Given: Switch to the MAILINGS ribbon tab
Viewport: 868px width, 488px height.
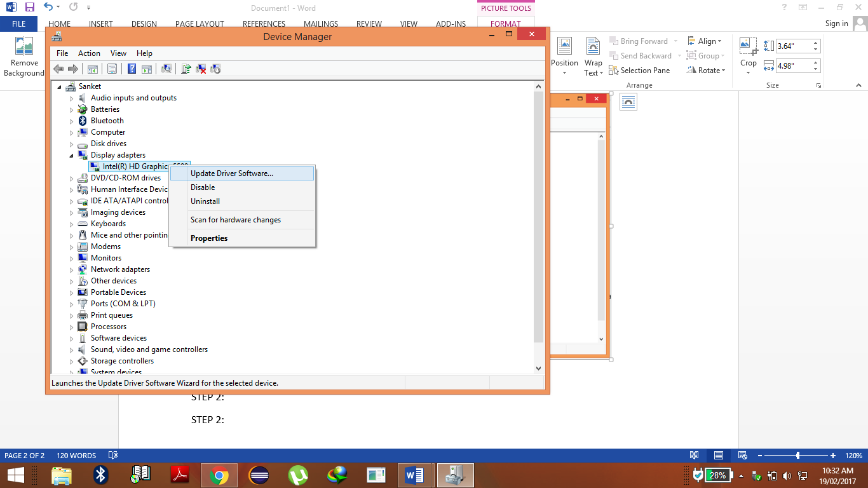Looking at the screenshot, I should coord(321,24).
